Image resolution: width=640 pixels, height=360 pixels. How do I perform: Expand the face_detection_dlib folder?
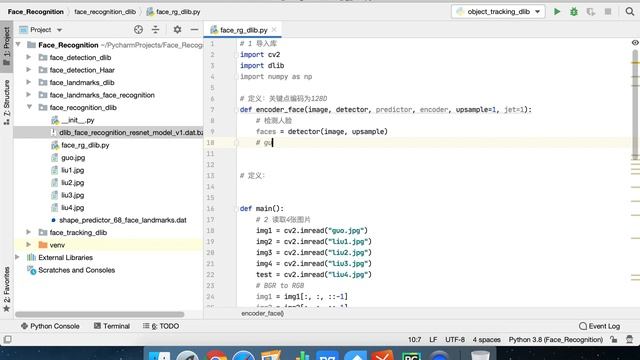pos(29,57)
